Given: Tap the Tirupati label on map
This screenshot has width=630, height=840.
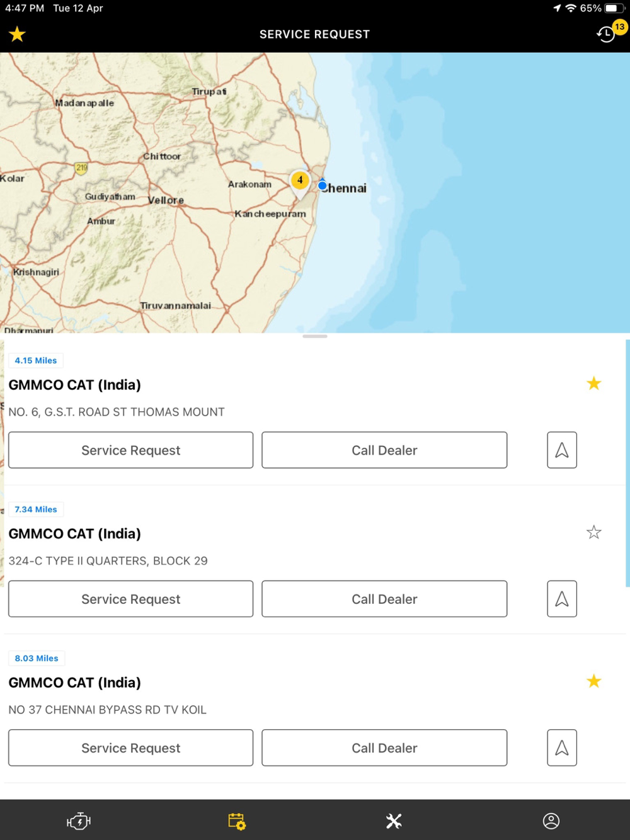Looking at the screenshot, I should pos(209,91).
